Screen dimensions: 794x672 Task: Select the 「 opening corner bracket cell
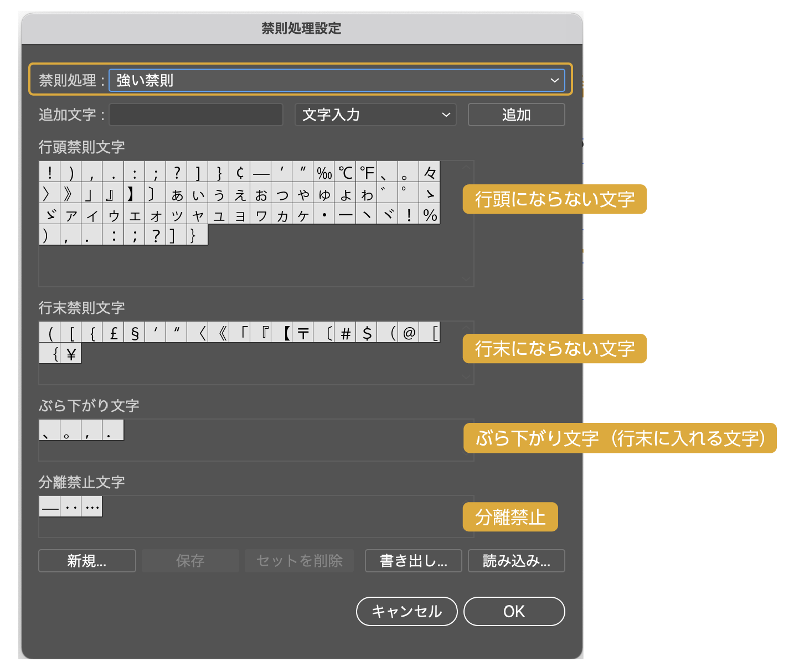pyautogui.click(x=240, y=332)
